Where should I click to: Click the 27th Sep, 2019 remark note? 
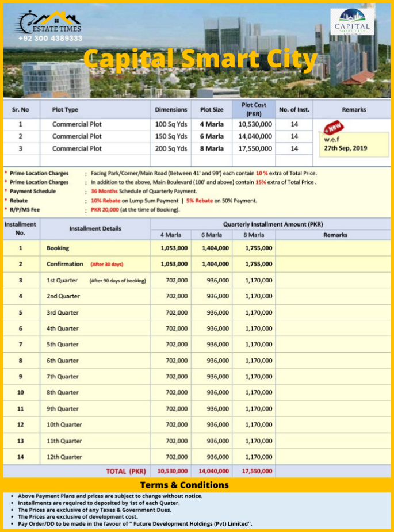(354, 144)
